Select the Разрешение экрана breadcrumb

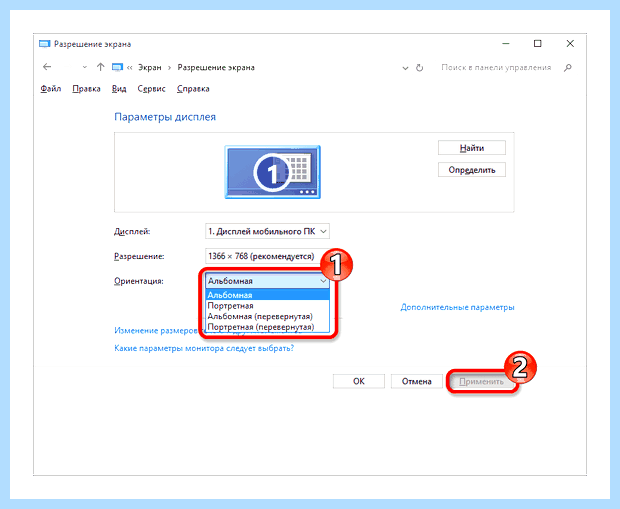coord(216,68)
